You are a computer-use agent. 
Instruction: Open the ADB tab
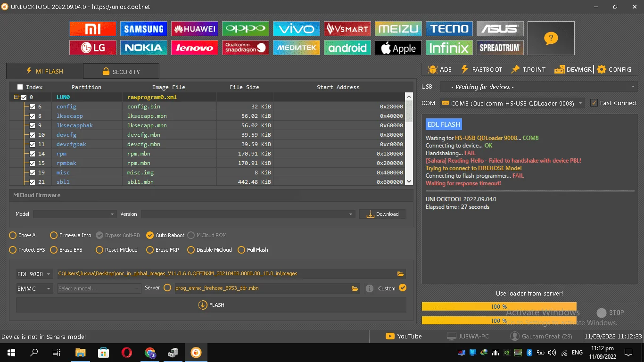click(x=439, y=69)
